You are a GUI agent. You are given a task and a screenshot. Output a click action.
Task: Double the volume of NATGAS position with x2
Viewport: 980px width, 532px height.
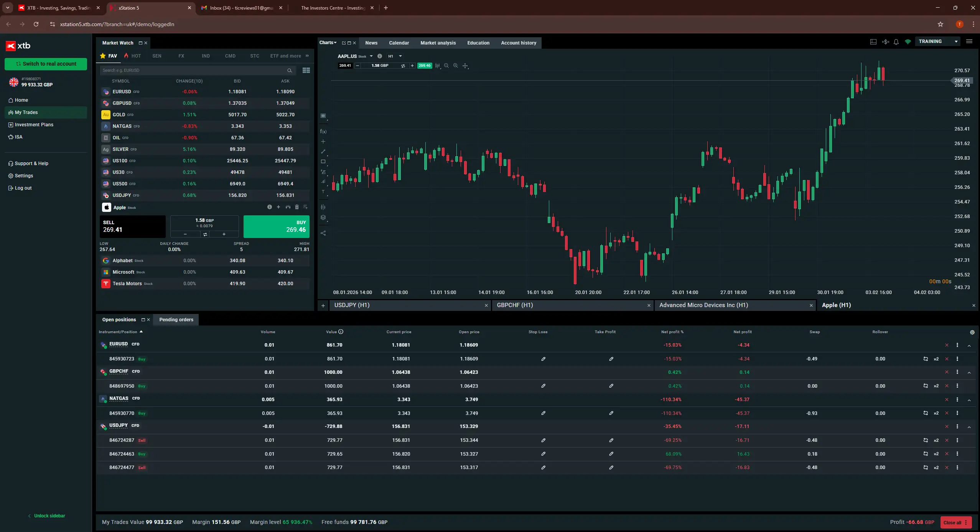click(x=936, y=413)
